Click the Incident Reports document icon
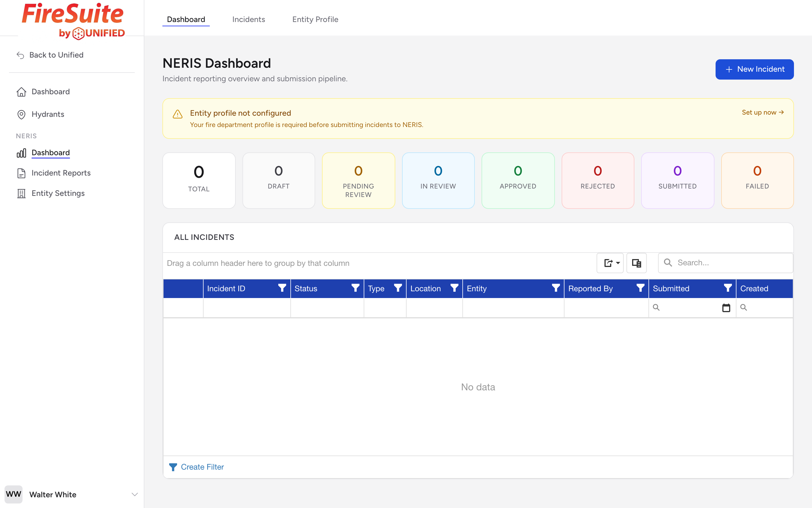This screenshot has height=508, width=812. [x=21, y=173]
